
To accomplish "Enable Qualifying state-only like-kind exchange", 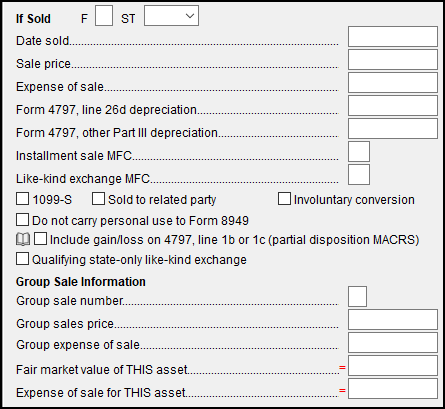I will click(x=22, y=259).
